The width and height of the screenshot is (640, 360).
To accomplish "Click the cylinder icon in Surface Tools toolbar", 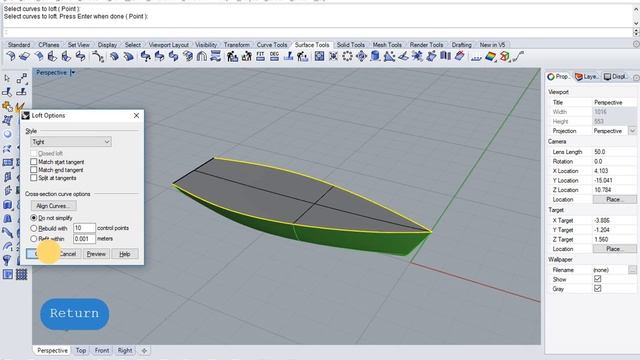I will pos(375,56).
